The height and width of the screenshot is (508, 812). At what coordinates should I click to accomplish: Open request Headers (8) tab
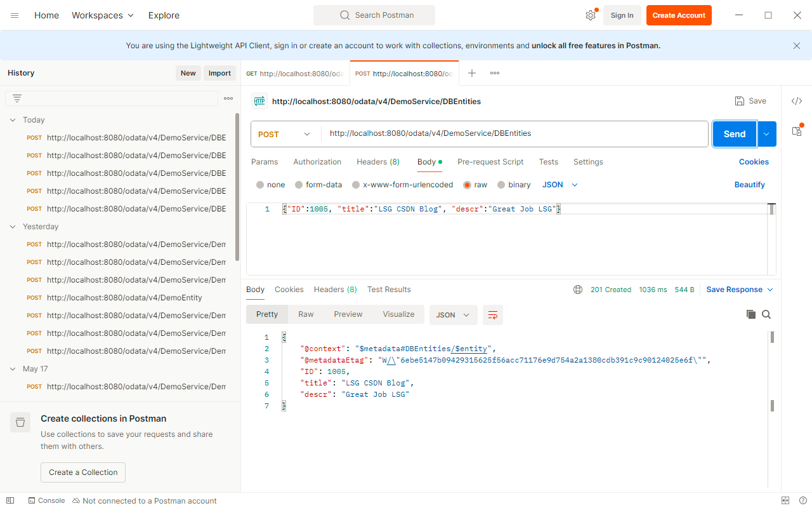coord(378,162)
